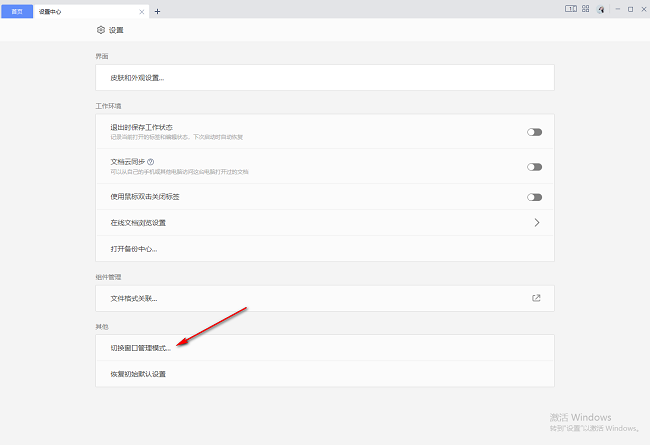Open the user account avatar
This screenshot has width=650, height=445.
click(601, 9)
